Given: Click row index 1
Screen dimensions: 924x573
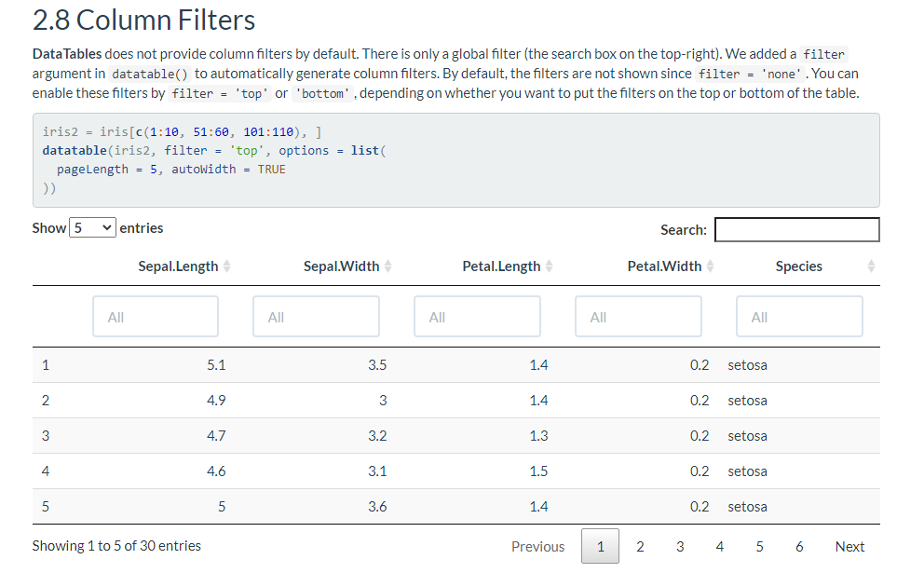Looking at the screenshot, I should point(46,365).
